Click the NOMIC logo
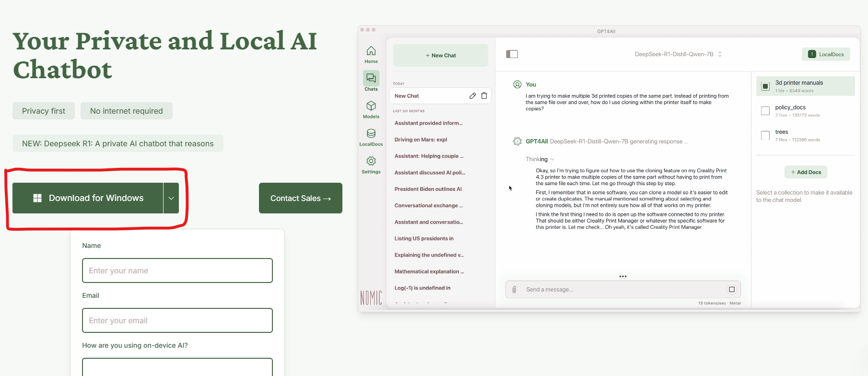This screenshot has width=868, height=376. click(371, 298)
